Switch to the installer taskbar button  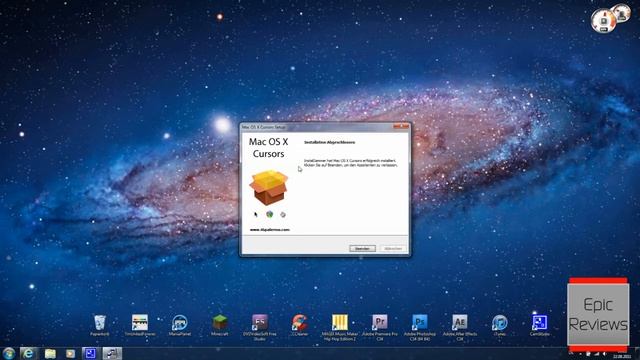coord(112,353)
